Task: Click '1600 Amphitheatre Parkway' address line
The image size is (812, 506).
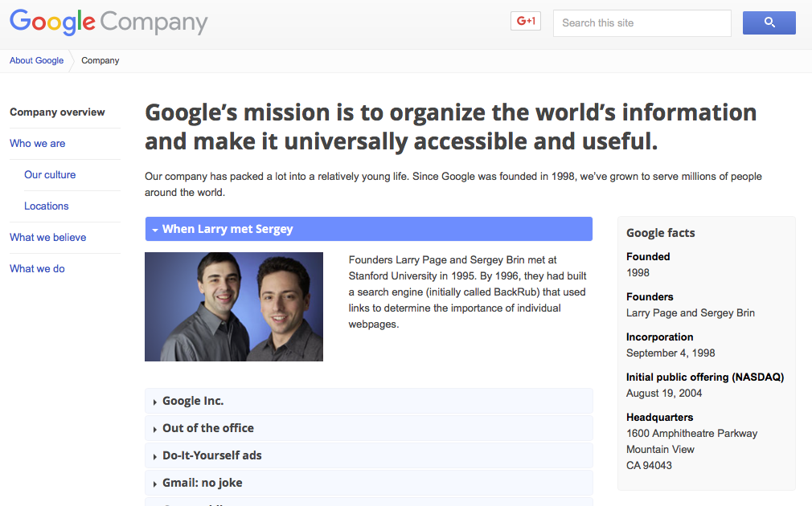Action: pos(691,434)
